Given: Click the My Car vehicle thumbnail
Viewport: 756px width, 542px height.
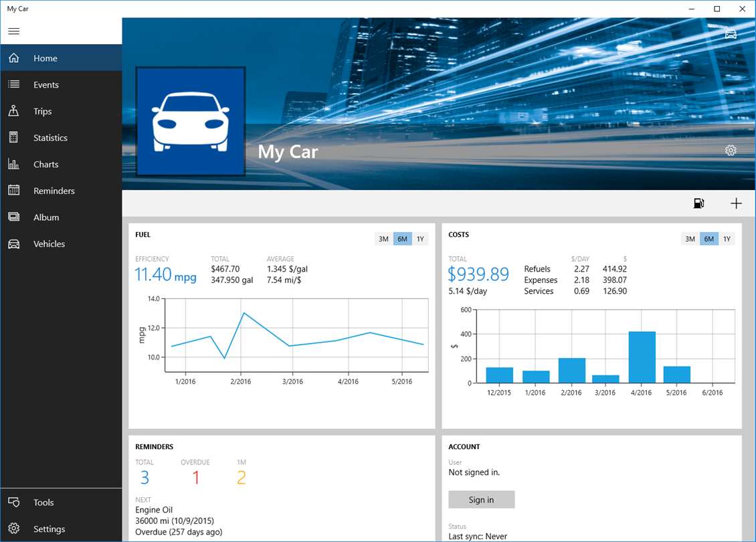Looking at the screenshot, I should pyautogui.click(x=191, y=122).
